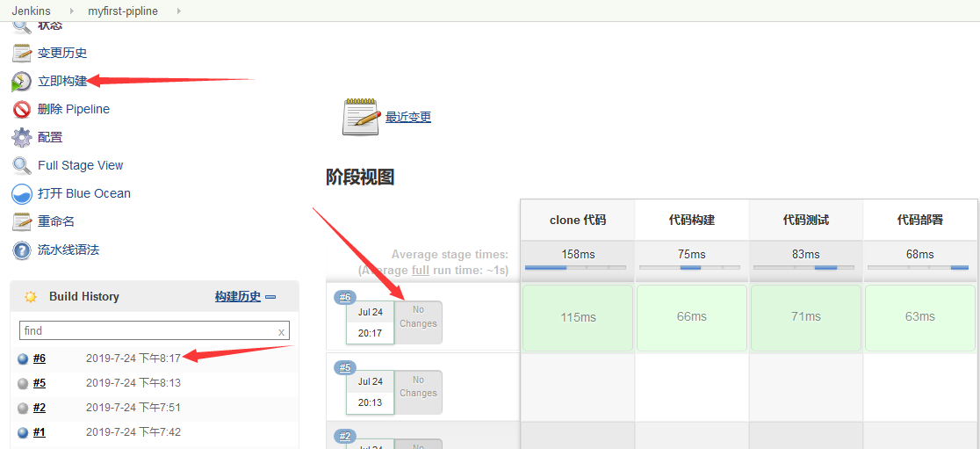Open build #6 link in Build History
Screen dimensions: 980x449
40,358
